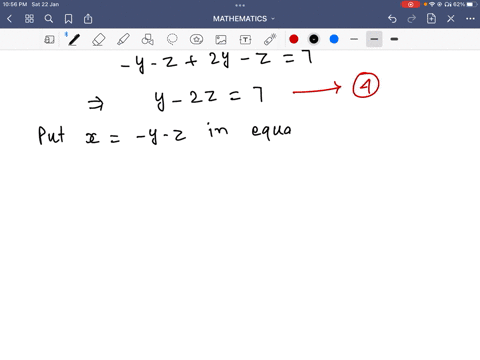The height and width of the screenshot is (360, 480).
Task: Select the thin stroke width
Action: tap(354, 39)
